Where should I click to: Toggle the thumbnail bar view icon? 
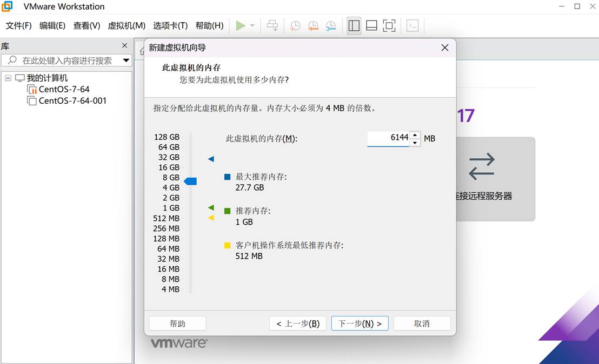pyautogui.click(x=372, y=26)
